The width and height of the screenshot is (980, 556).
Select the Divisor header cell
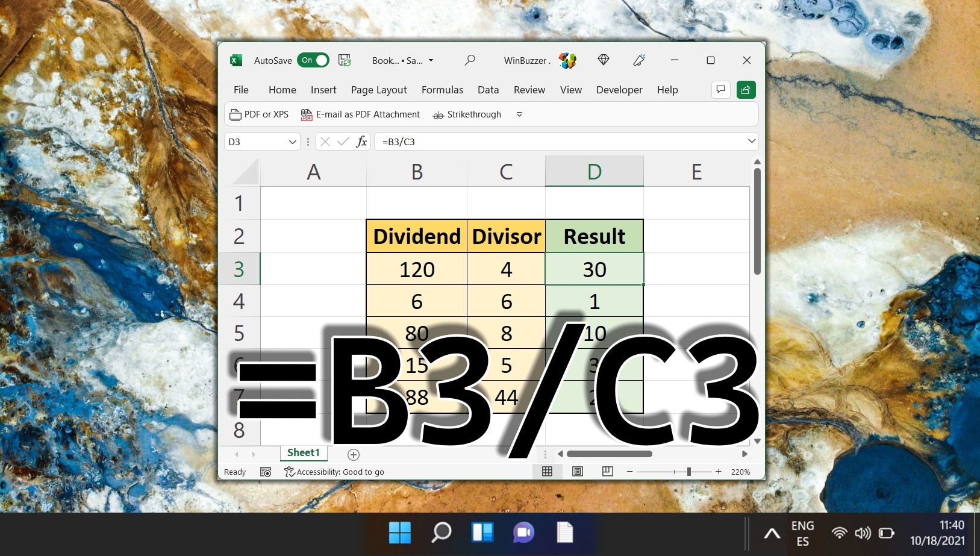[506, 236]
